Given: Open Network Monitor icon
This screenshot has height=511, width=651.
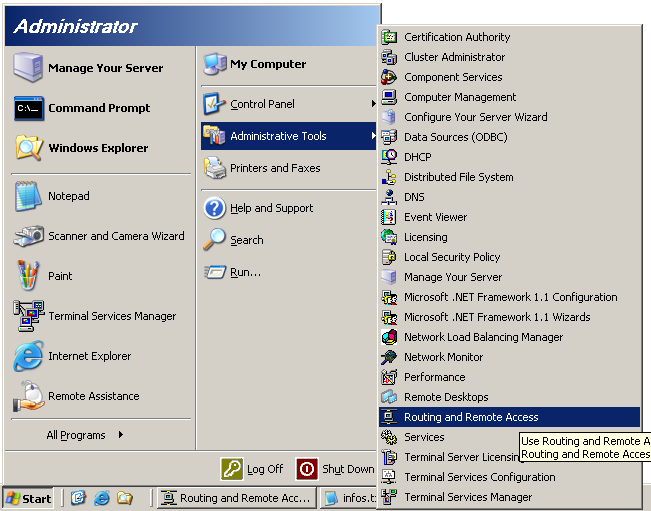Looking at the screenshot, I should tap(389, 357).
